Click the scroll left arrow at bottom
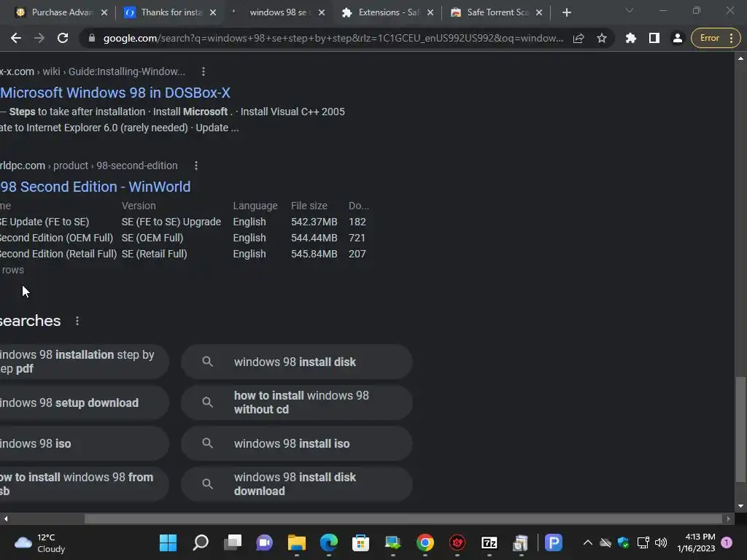 click(x=6, y=518)
